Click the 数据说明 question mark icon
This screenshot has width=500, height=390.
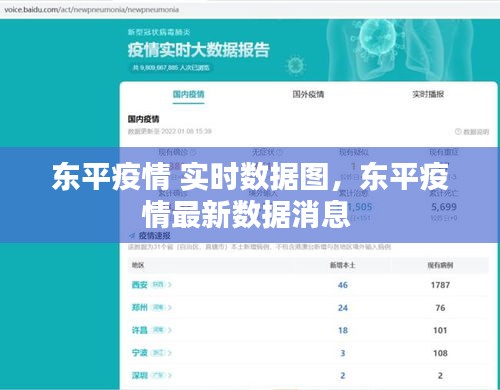click(458, 132)
